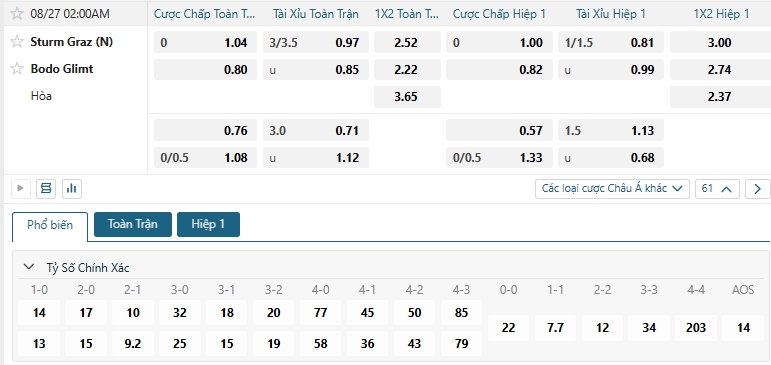The image size is (771, 365).
Task: Open the match statistics bar-chart icon
Action: 72,188
